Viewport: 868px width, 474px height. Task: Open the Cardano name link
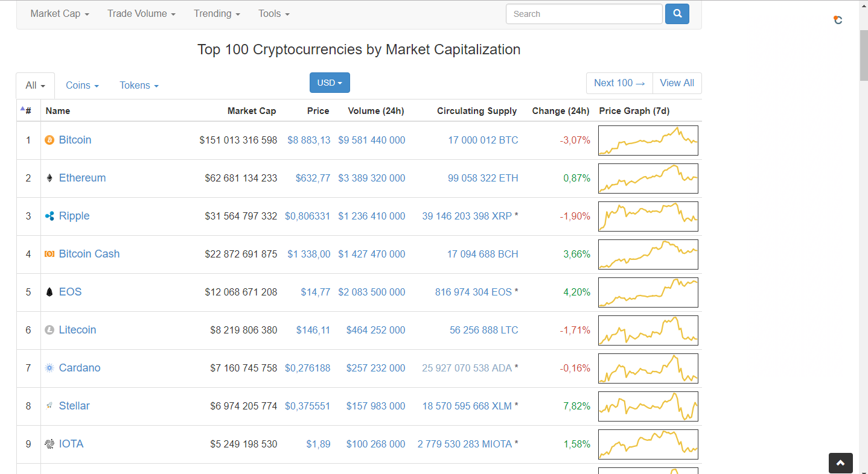pos(80,368)
